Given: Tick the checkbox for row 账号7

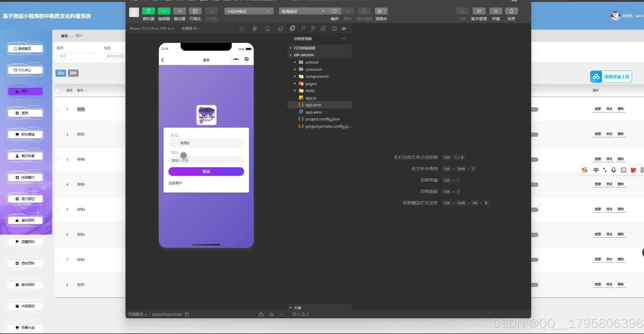Looking at the screenshot, I should (57, 134).
